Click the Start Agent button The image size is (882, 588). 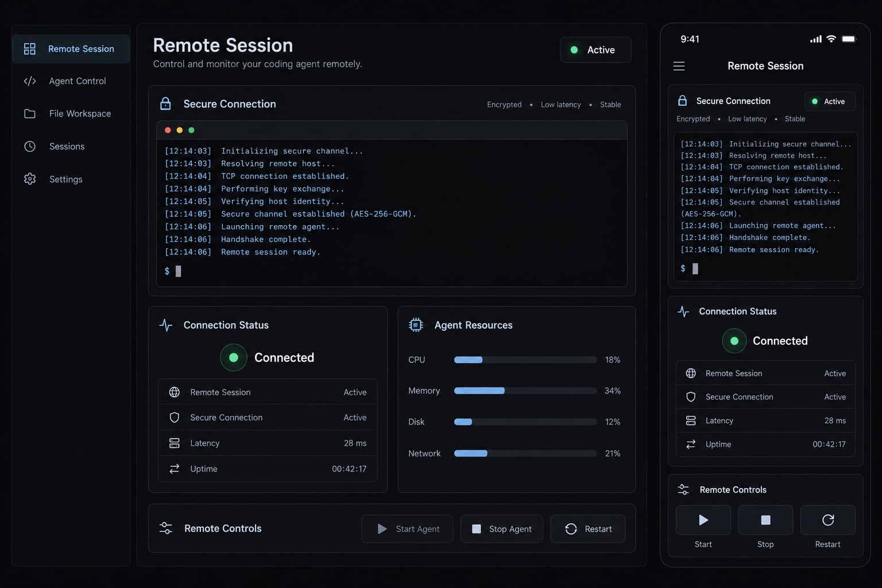coord(407,529)
